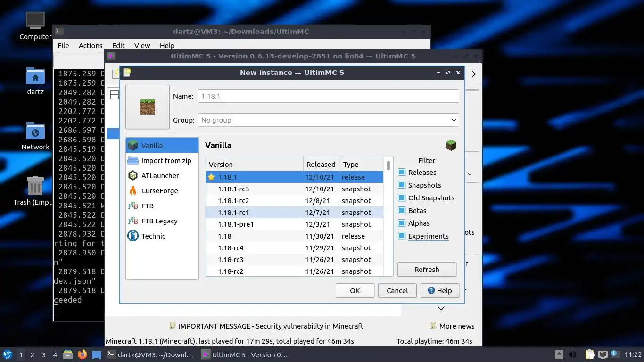Toggle the Alphas filter checkbox
The width and height of the screenshot is (644, 362).
pos(402,223)
